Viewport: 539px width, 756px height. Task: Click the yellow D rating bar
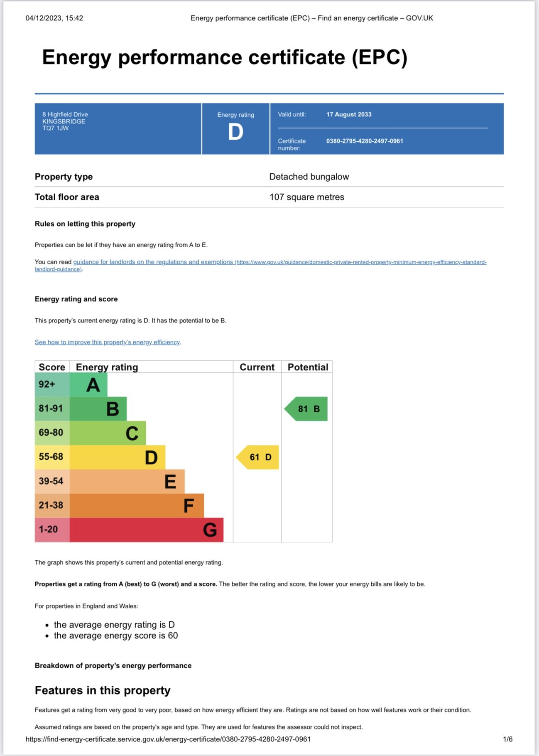[117, 457]
